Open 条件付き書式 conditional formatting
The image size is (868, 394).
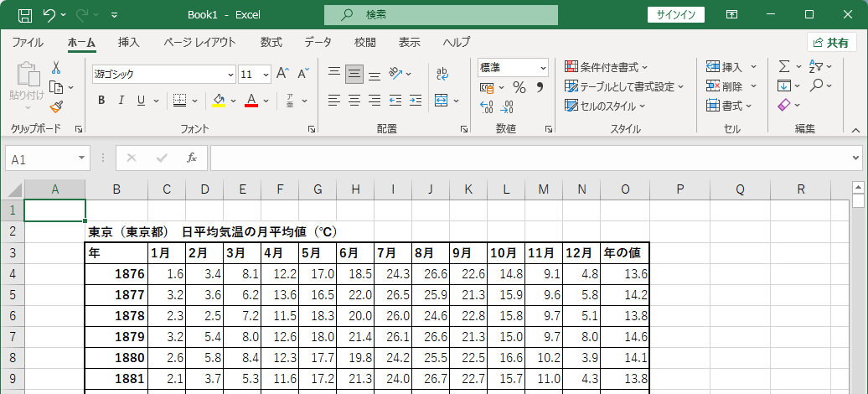607,68
